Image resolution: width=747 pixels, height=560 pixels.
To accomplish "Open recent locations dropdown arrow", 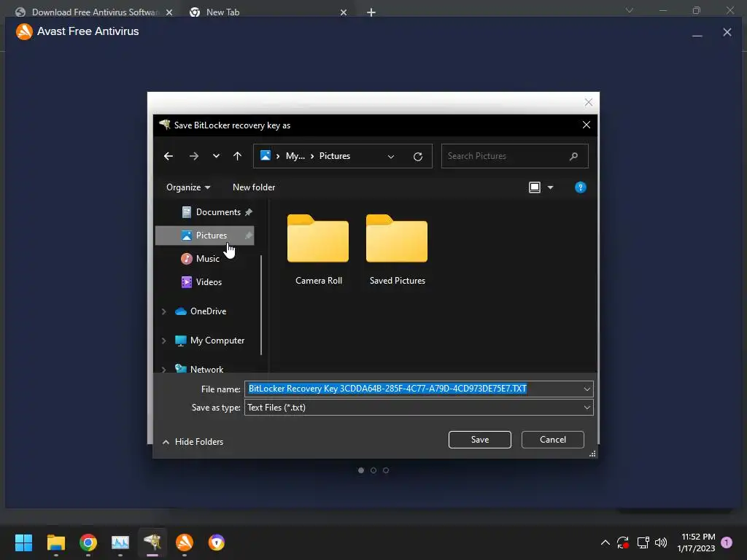I will pyautogui.click(x=216, y=156).
